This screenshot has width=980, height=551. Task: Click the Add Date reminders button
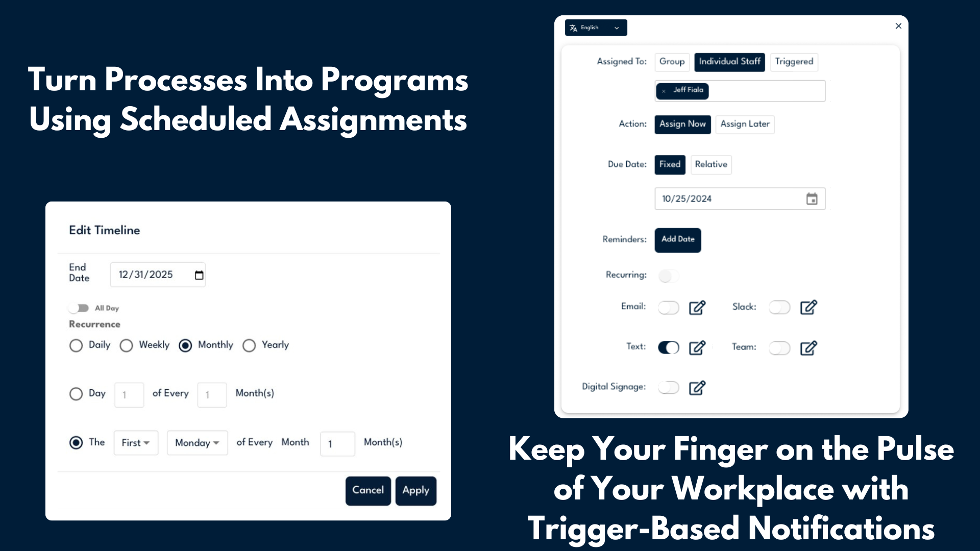pos(677,239)
